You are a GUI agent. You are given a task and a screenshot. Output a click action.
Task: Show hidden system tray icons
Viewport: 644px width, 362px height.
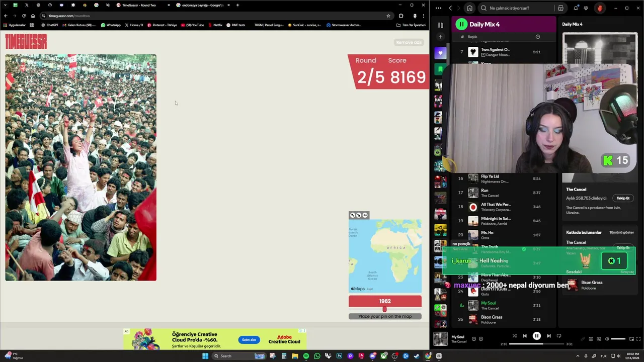tap(578, 356)
